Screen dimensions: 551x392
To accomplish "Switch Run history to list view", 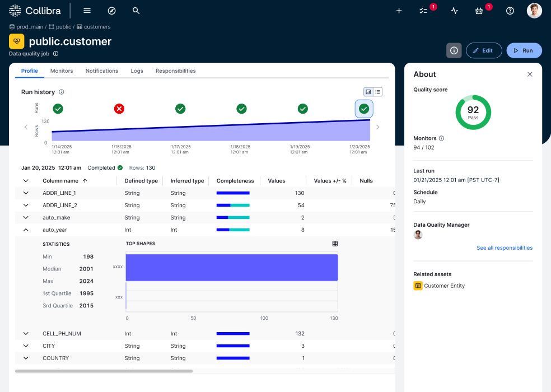I will click(378, 91).
